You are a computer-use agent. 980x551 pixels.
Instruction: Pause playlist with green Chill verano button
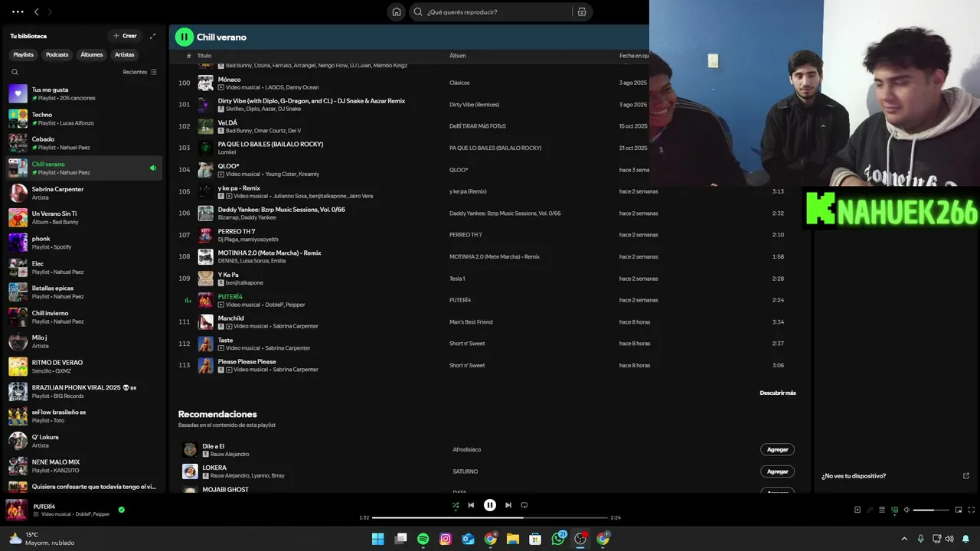point(184,37)
